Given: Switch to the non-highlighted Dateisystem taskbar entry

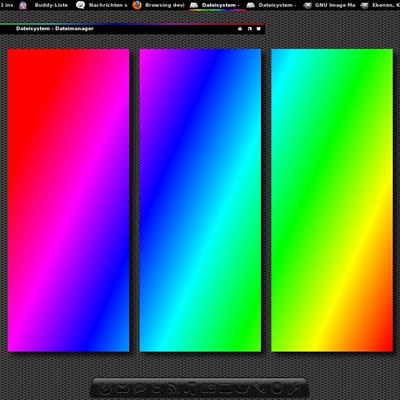Looking at the screenshot, I should click(x=271, y=5).
